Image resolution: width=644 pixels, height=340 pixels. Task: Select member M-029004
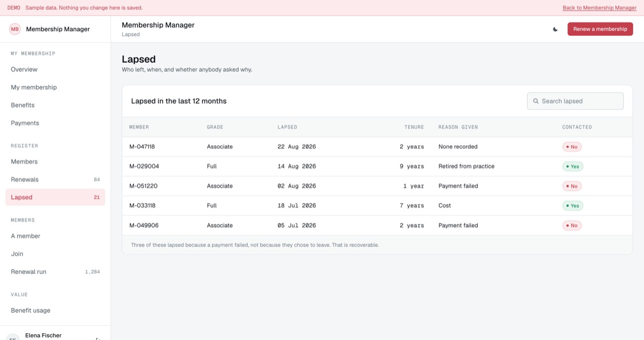144,166
